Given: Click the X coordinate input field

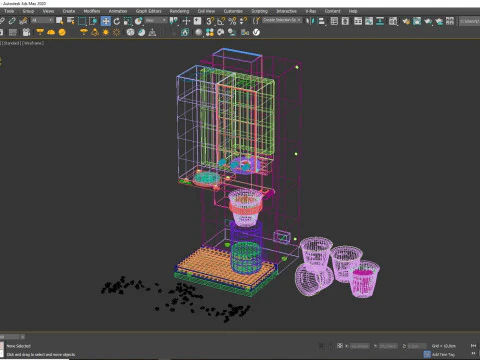Looking at the screenshot, I should pos(359,346).
